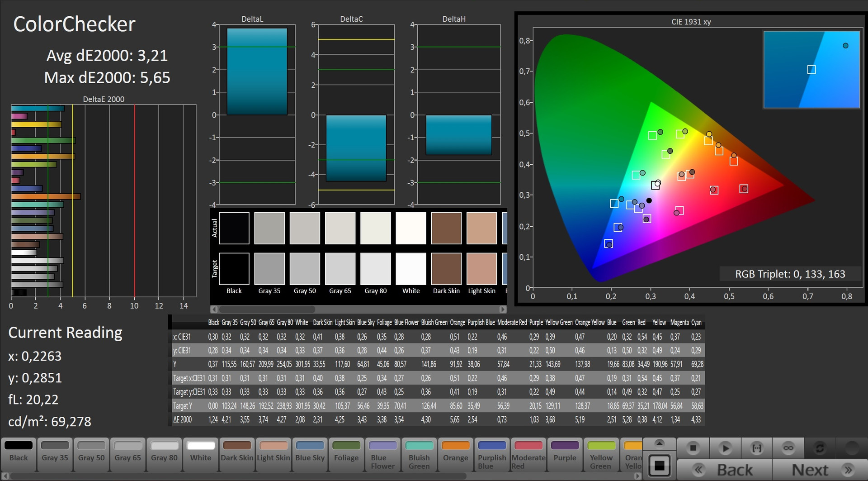
Task: Click the White Y value '301,95' in Y row
Action: coord(303,364)
